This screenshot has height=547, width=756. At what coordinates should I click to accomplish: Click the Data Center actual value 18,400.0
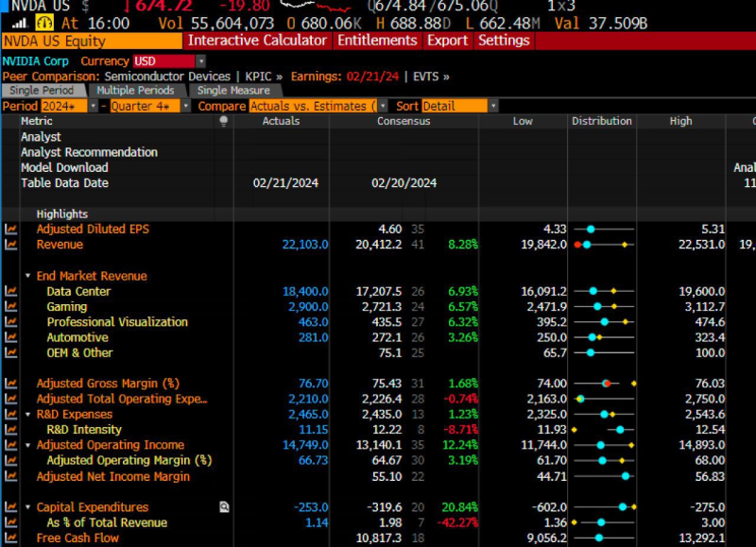coord(304,292)
